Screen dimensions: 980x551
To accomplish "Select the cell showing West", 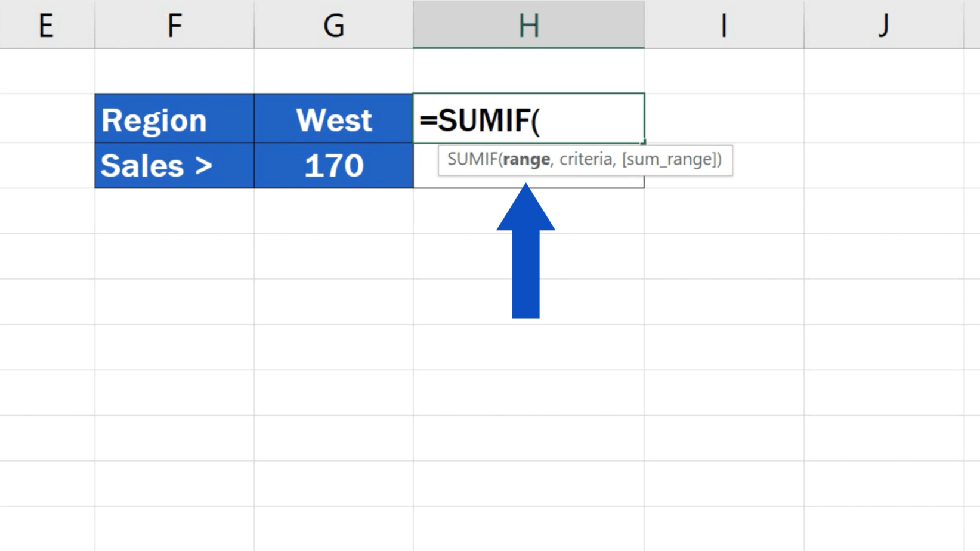I will (334, 119).
